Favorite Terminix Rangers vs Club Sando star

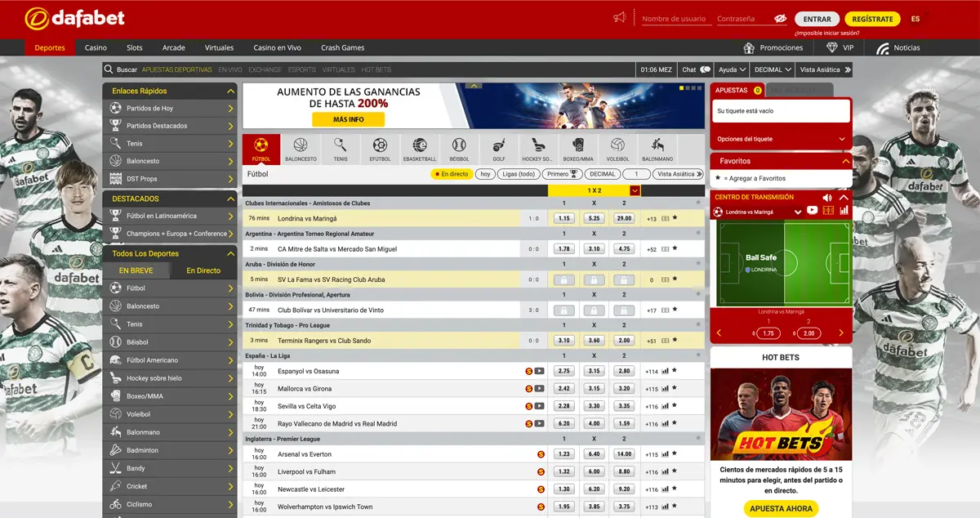tap(675, 341)
